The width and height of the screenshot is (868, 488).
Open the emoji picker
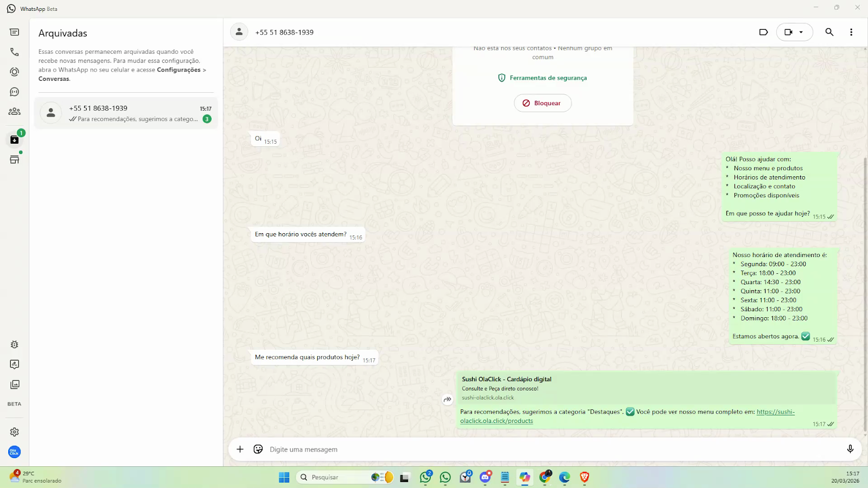click(x=258, y=449)
